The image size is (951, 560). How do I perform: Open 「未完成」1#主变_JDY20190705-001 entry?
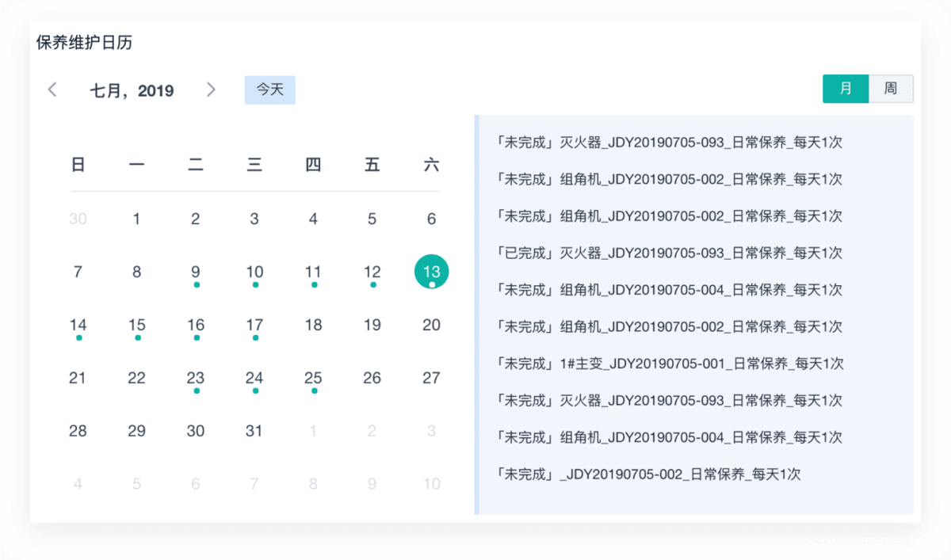[x=669, y=364]
